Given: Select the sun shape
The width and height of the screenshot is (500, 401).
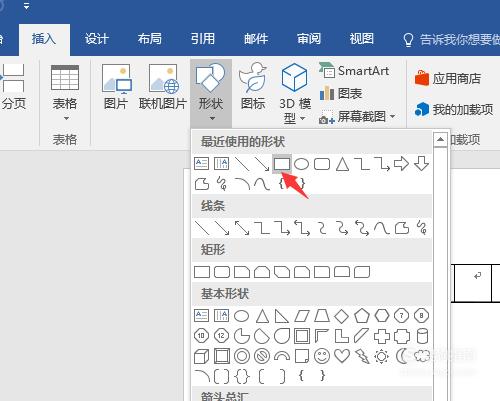Looking at the screenshot, I should click(x=381, y=356).
